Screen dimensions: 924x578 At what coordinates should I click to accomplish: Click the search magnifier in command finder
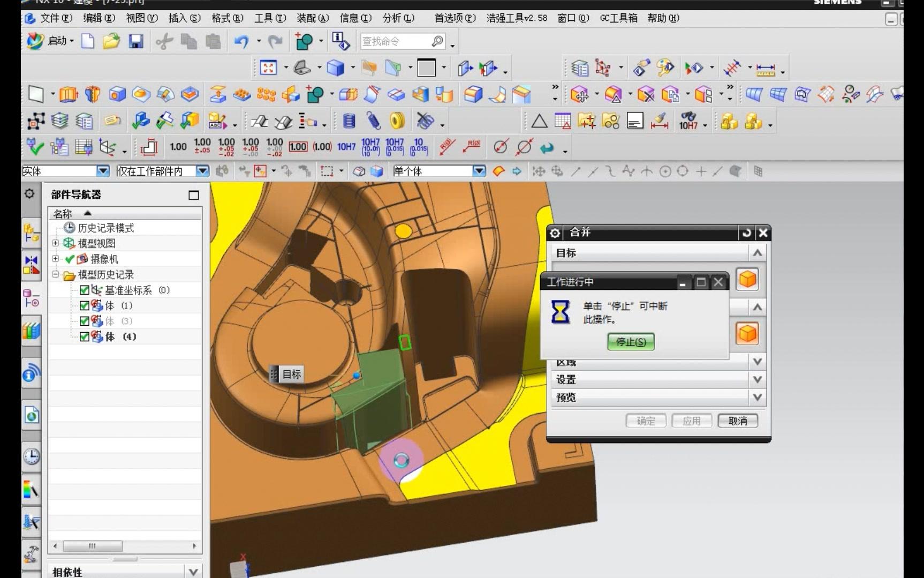[437, 41]
